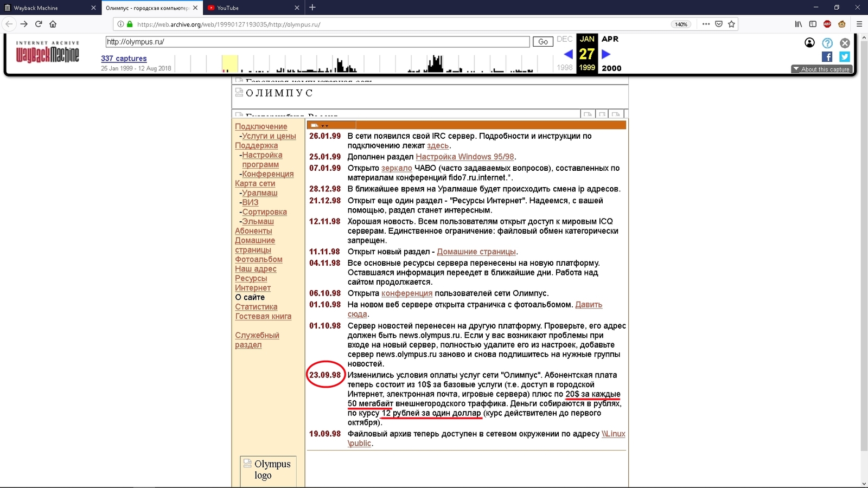
Task: Expand About this capture dropdown
Action: tap(822, 69)
